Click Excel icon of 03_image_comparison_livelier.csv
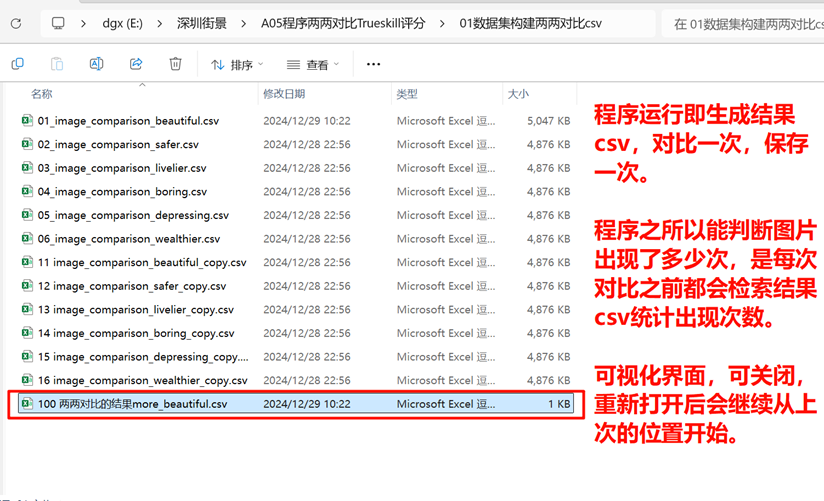The width and height of the screenshot is (824, 501). click(x=27, y=168)
